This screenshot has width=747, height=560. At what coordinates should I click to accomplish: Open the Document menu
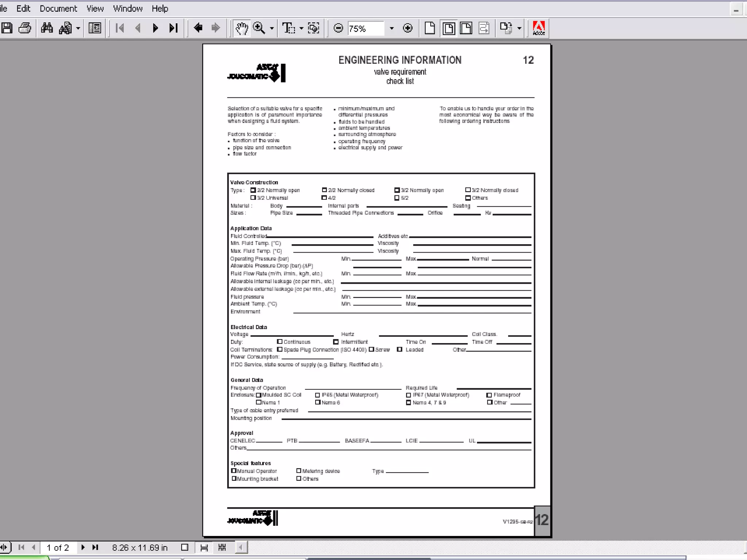(x=58, y=8)
